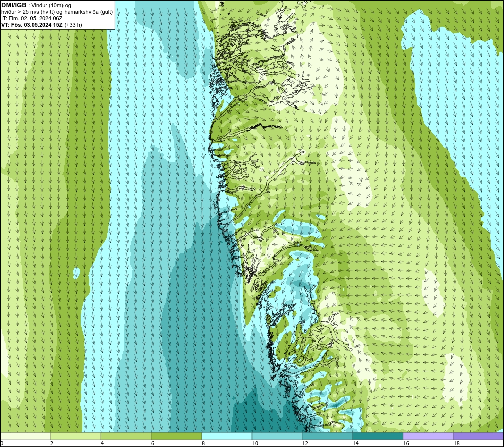Click the "6" wind scale label
504x447 pixels.
tap(153, 444)
